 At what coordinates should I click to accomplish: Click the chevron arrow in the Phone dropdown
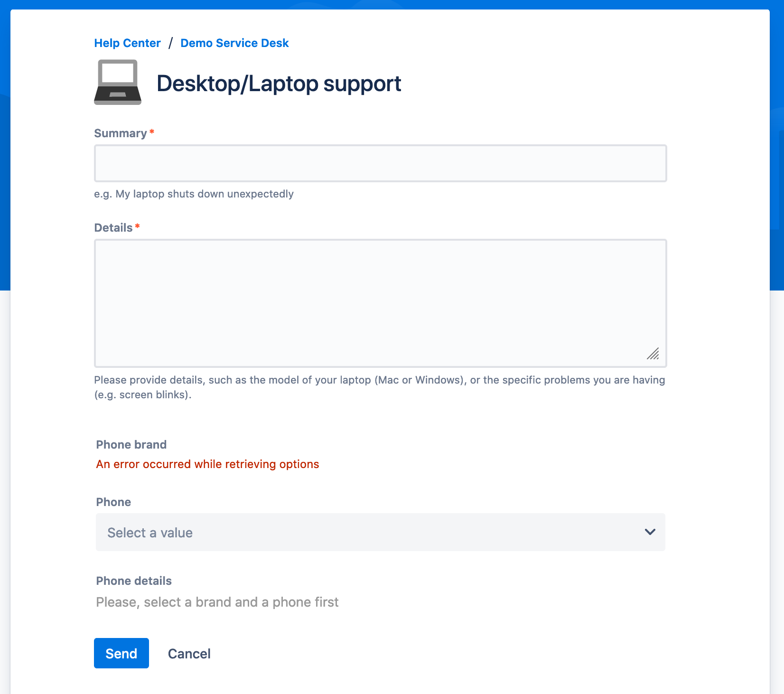coord(650,532)
